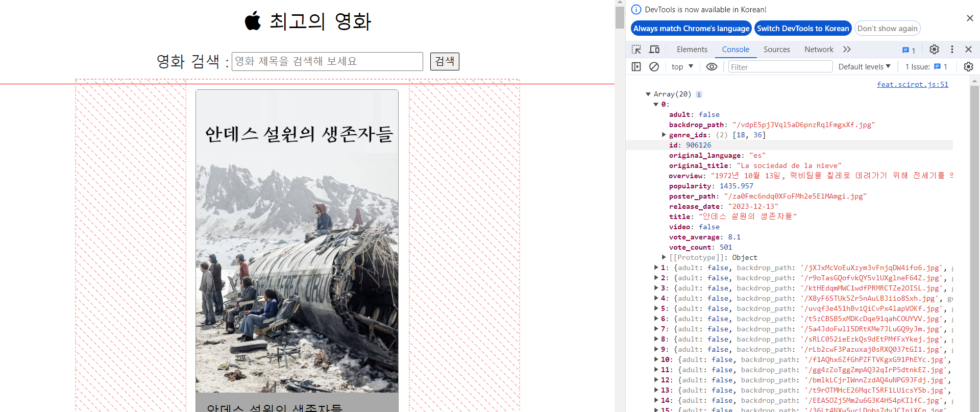Expand array item 1
This screenshot has width=980, height=412.
pyautogui.click(x=656, y=268)
